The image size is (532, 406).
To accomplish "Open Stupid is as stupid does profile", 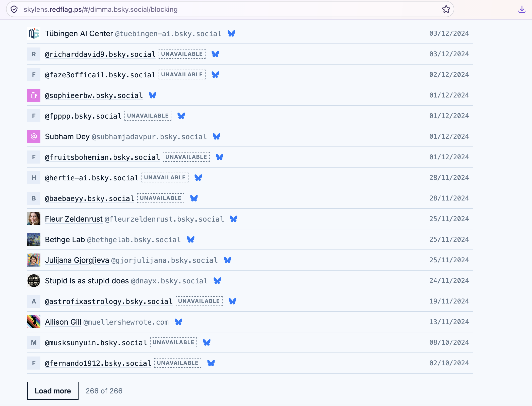I will coord(87,281).
